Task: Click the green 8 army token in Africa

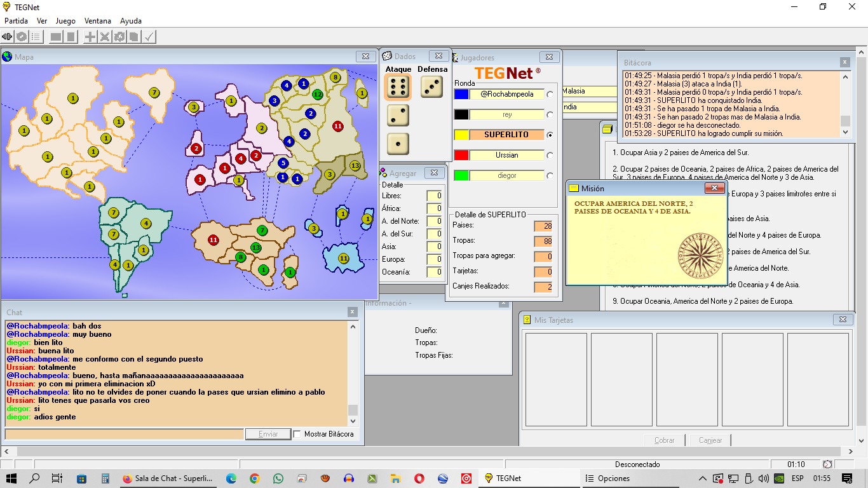Action: [240, 257]
